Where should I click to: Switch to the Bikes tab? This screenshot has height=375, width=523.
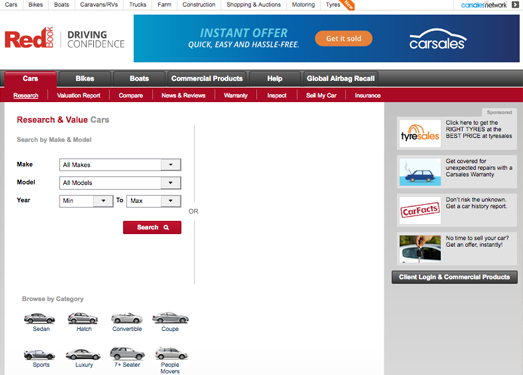tap(85, 79)
